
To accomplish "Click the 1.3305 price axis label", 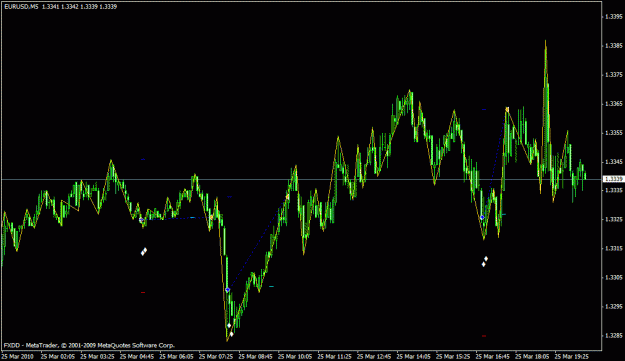I will click(613, 278).
